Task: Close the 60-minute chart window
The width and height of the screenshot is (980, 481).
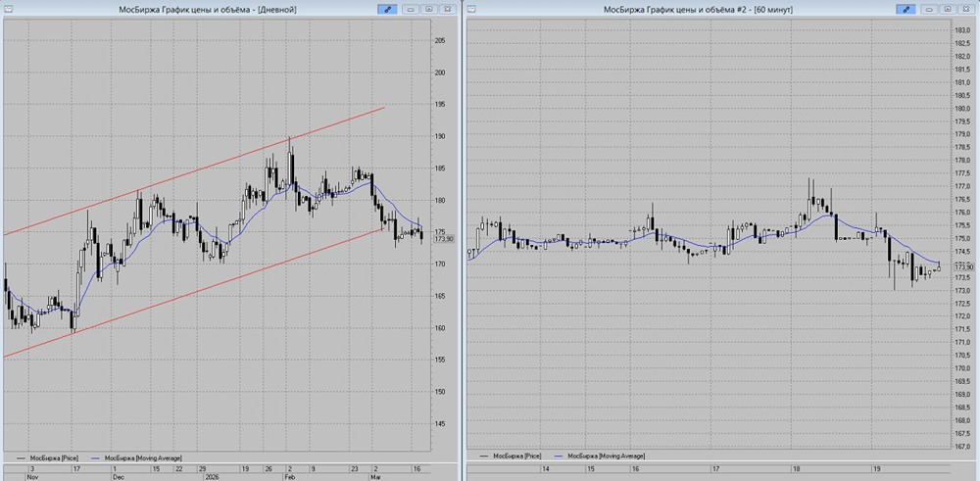Action: (x=965, y=10)
